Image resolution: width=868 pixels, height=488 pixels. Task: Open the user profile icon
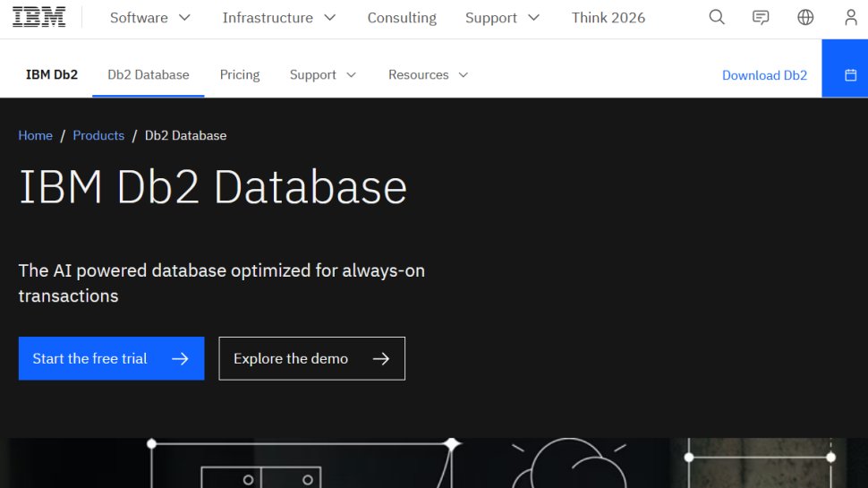tap(851, 17)
